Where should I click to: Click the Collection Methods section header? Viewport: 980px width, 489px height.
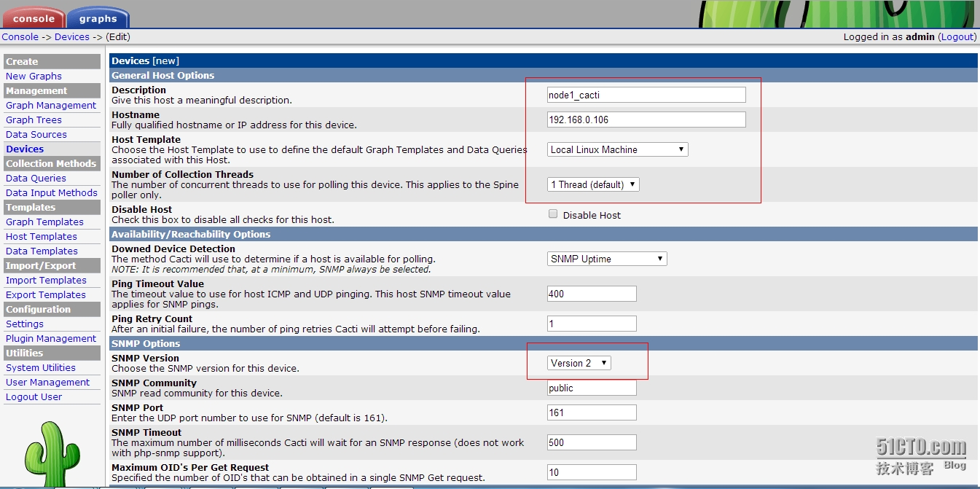52,163
